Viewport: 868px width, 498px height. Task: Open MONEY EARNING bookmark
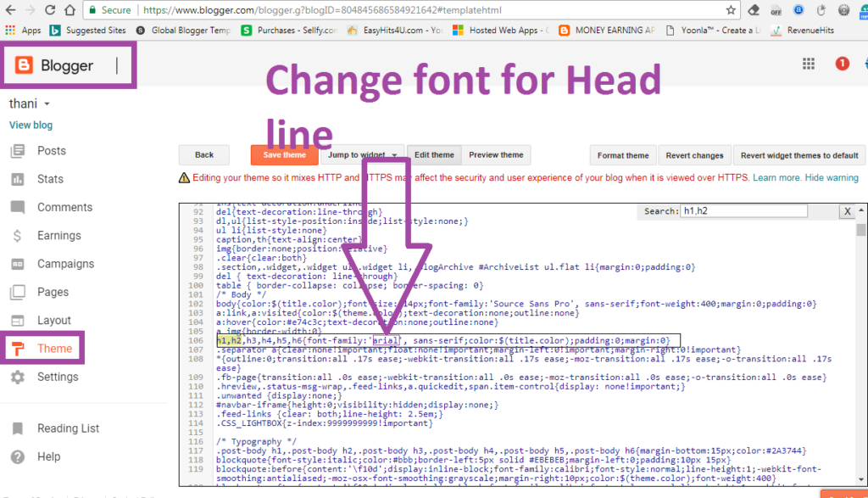click(607, 30)
